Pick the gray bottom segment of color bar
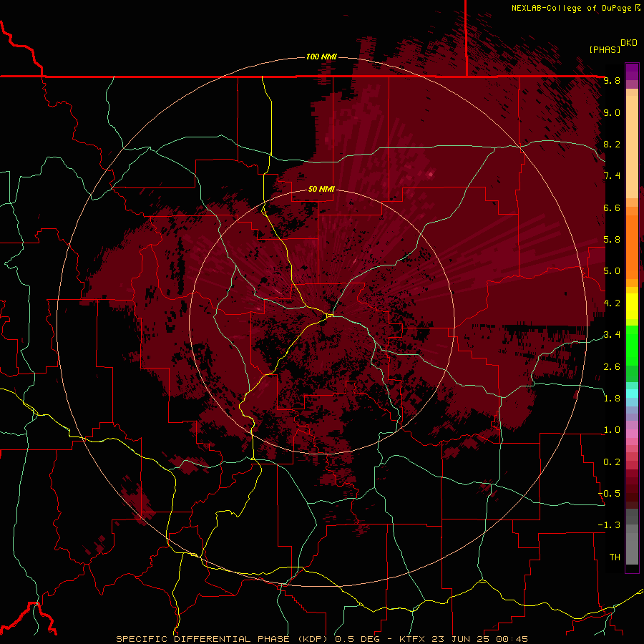The image size is (644, 644). tap(632, 550)
